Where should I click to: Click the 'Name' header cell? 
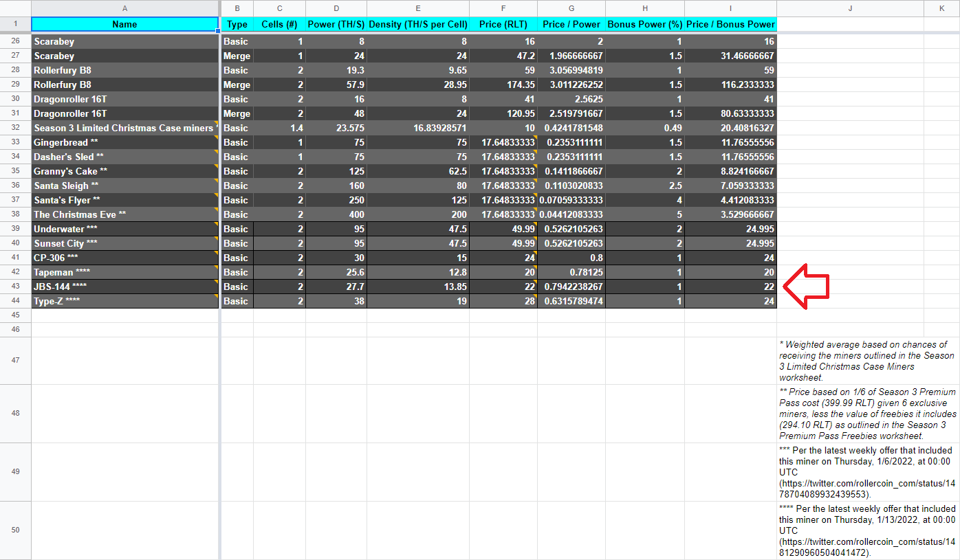tap(124, 24)
